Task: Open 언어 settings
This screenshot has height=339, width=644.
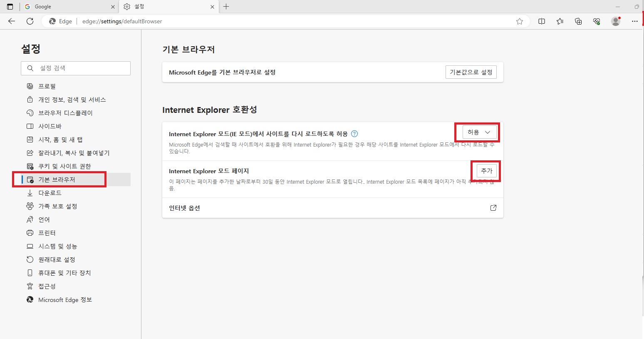Action: [76, 219]
